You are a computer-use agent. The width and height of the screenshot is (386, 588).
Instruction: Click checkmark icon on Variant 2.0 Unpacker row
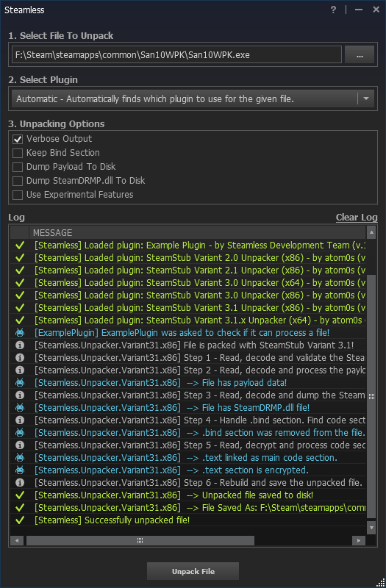click(20, 258)
